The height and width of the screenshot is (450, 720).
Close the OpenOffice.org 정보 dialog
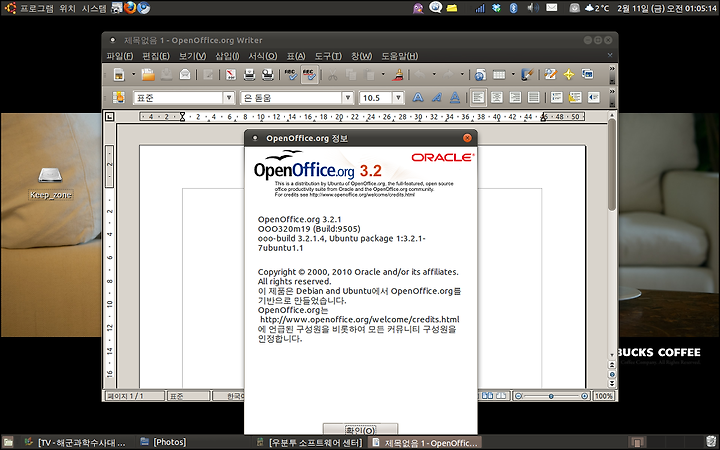[467, 138]
